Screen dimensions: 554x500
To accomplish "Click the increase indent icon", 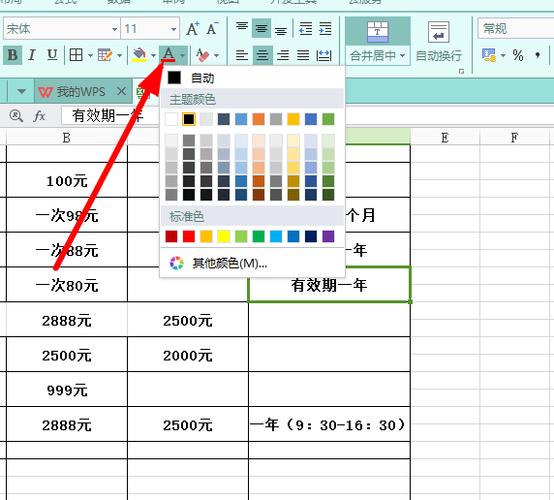I will (325, 28).
